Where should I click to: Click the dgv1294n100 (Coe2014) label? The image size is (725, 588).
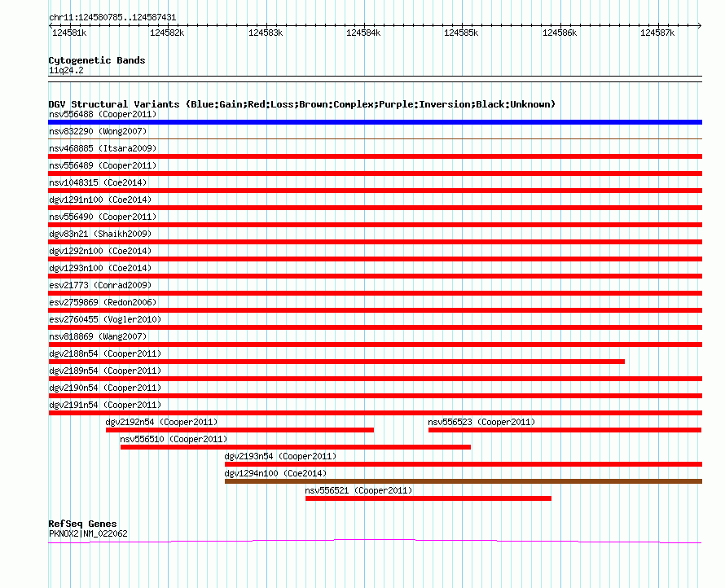pos(275,473)
